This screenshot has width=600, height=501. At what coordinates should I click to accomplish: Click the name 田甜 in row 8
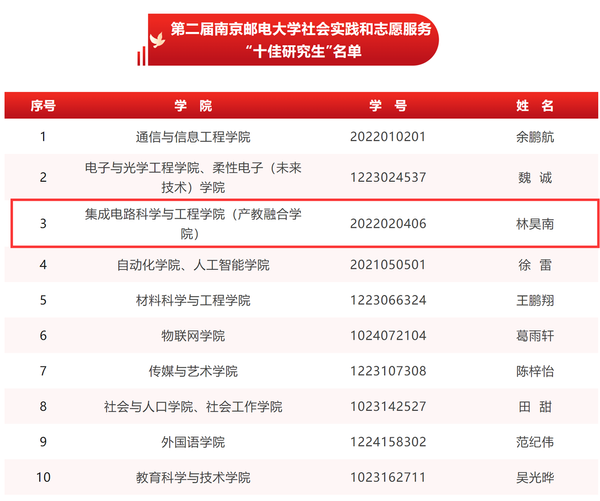(533, 406)
